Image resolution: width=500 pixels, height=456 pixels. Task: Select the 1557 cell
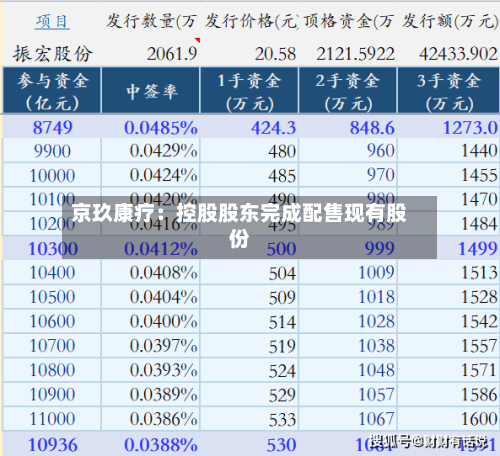pyautogui.click(x=449, y=345)
